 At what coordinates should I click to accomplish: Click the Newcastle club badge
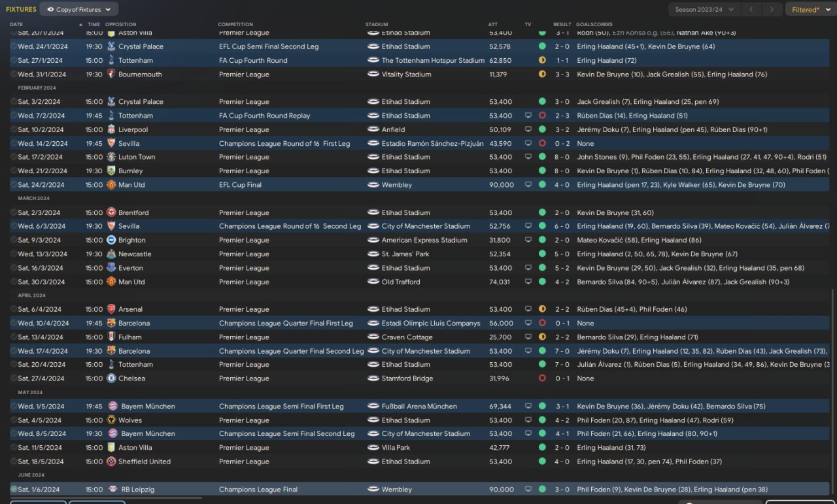[x=111, y=254]
